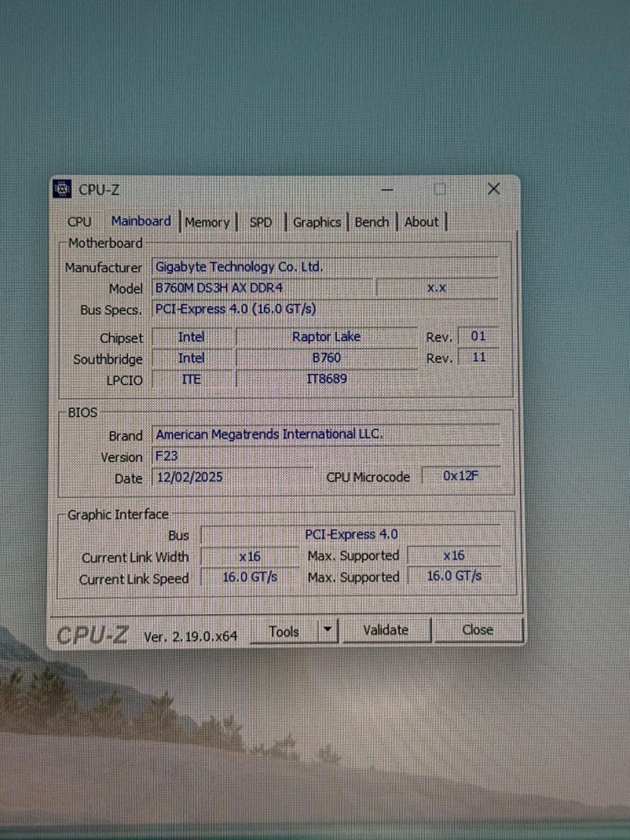The image size is (630, 840).
Task: Click BIOS brand American Megatrends International LLC.
Action: coord(326,434)
